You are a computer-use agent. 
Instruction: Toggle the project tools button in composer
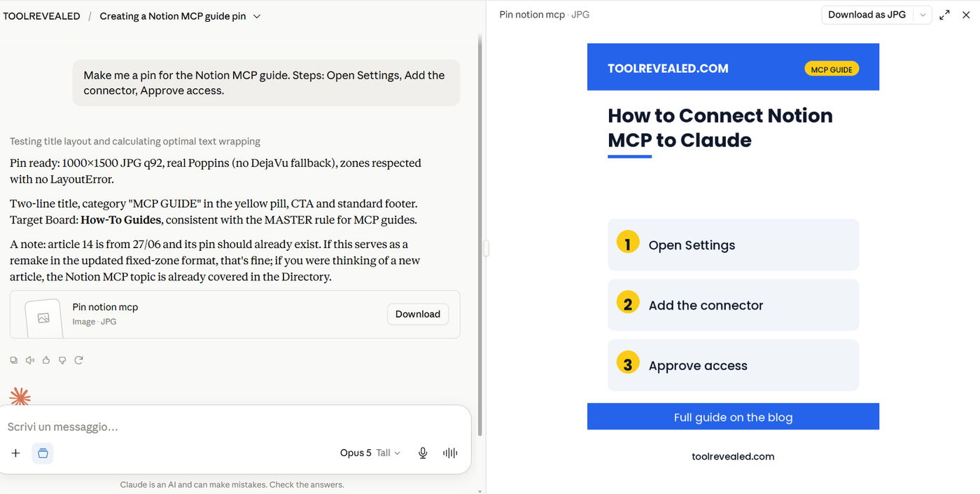[x=43, y=453]
